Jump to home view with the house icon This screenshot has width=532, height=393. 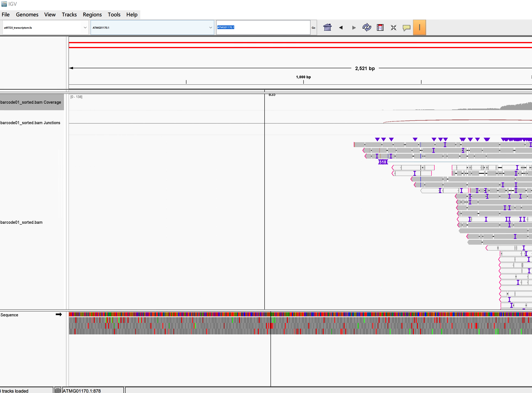coord(328,27)
